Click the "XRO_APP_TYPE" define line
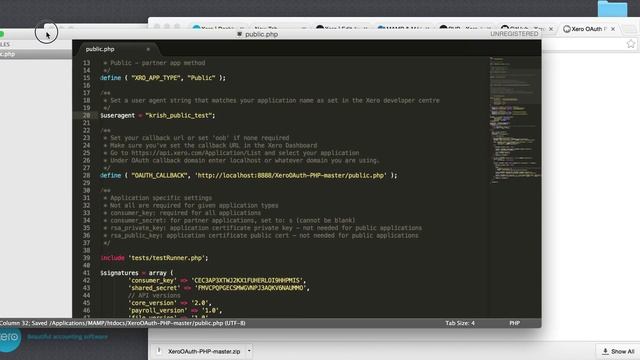 (163, 78)
